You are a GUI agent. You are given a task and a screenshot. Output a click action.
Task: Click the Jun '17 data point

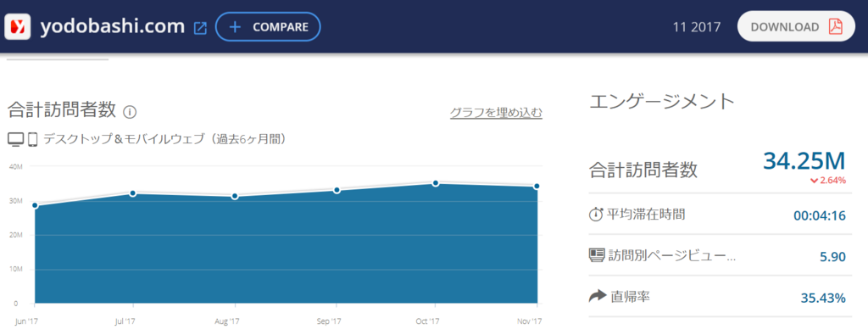pyautogui.click(x=35, y=205)
